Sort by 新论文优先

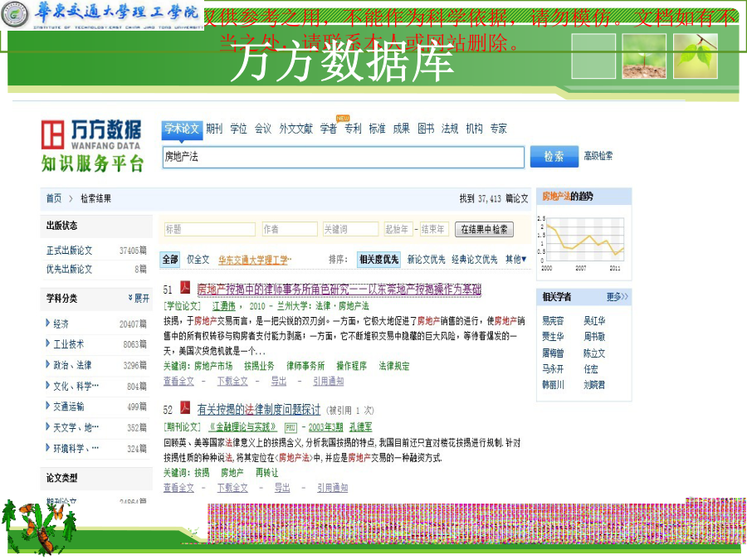[x=426, y=260]
